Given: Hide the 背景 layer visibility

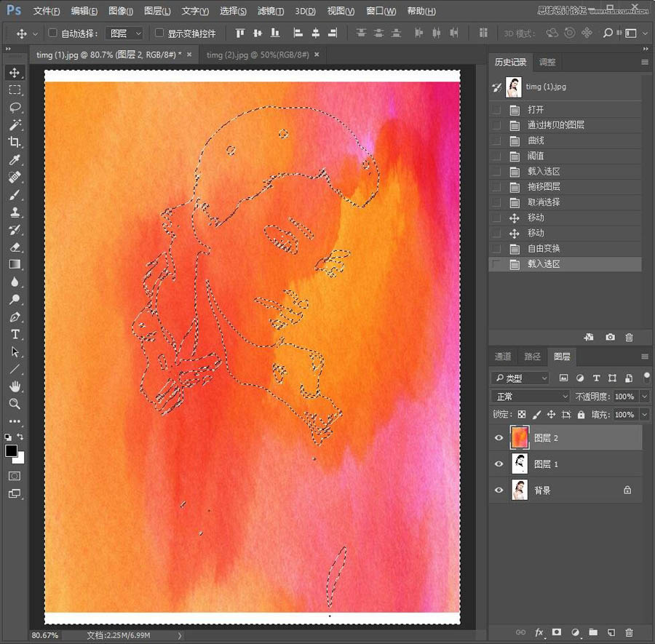Looking at the screenshot, I should [499, 490].
